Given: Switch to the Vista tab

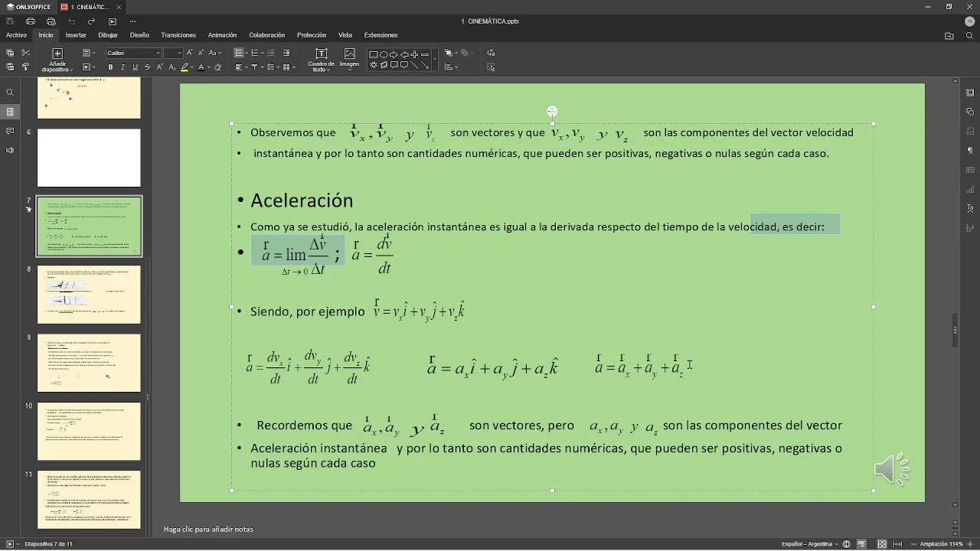Looking at the screenshot, I should tap(345, 35).
